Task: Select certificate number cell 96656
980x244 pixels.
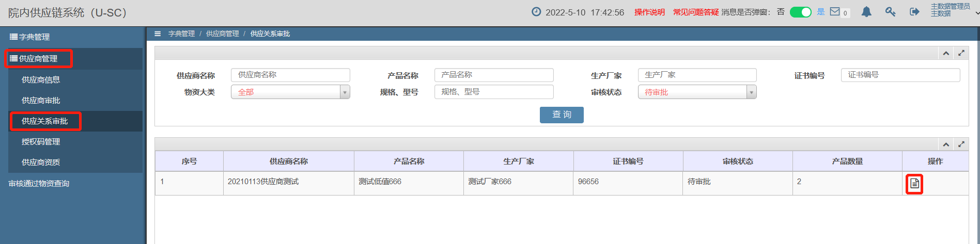Action: [628, 183]
